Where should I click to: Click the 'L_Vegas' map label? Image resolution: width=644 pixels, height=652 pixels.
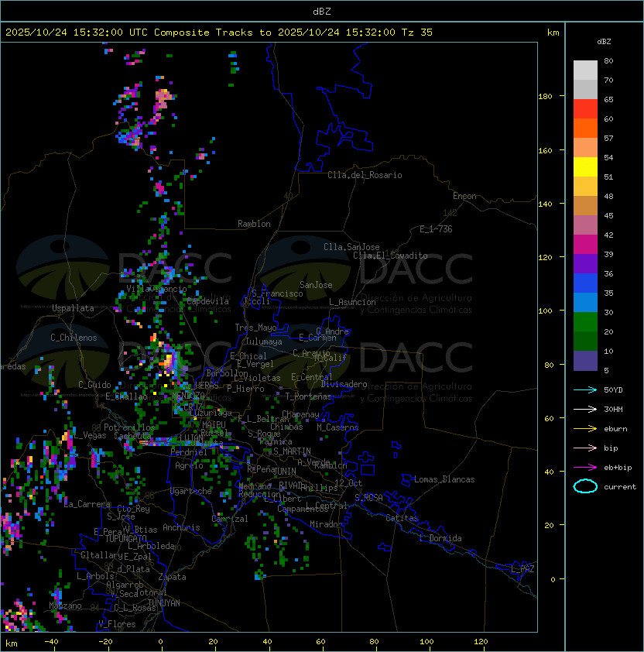(91, 435)
